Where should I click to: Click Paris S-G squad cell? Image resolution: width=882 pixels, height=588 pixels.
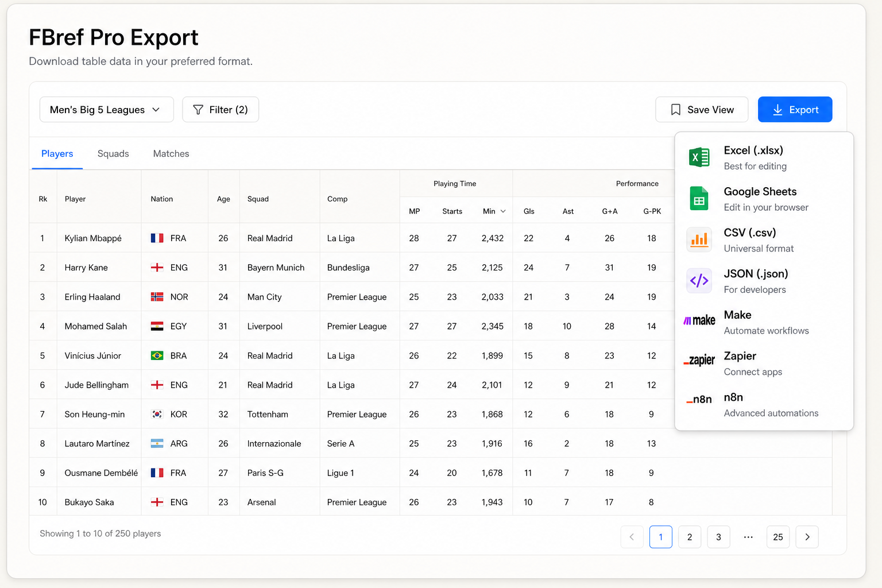pyautogui.click(x=265, y=473)
